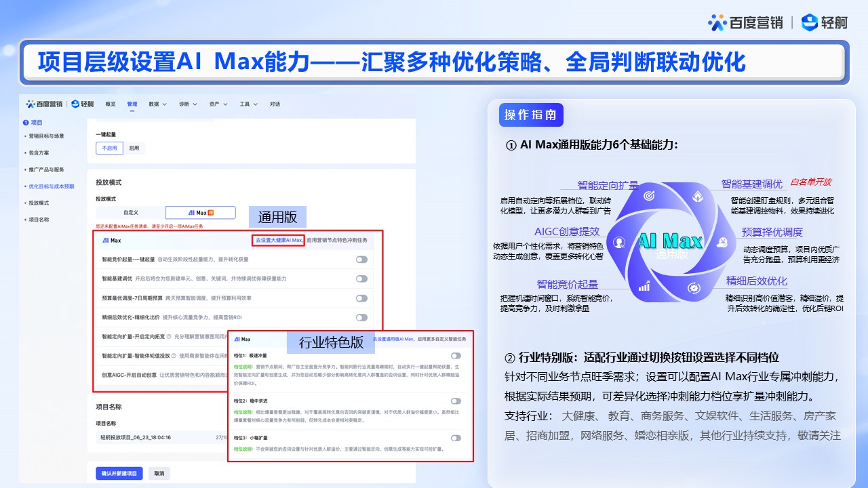Switch on 精细后效优化-精细化出价
Viewport: 868px width, 488px height.
(x=361, y=317)
